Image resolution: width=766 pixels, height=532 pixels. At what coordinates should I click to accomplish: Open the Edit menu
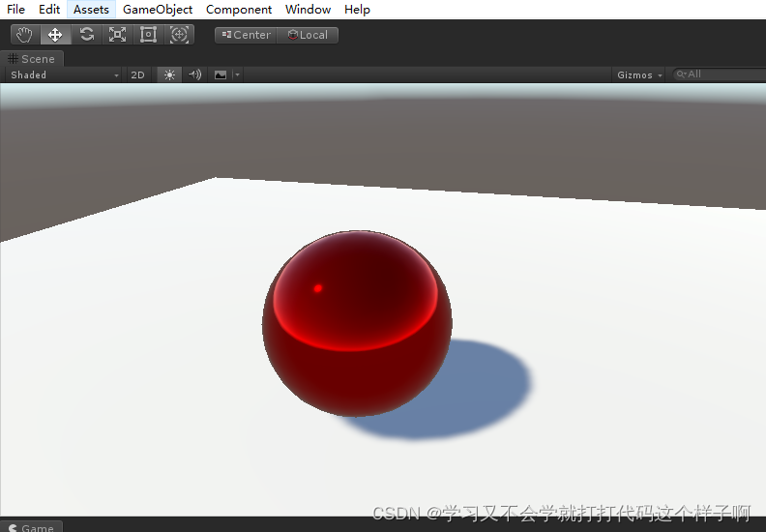click(x=49, y=10)
